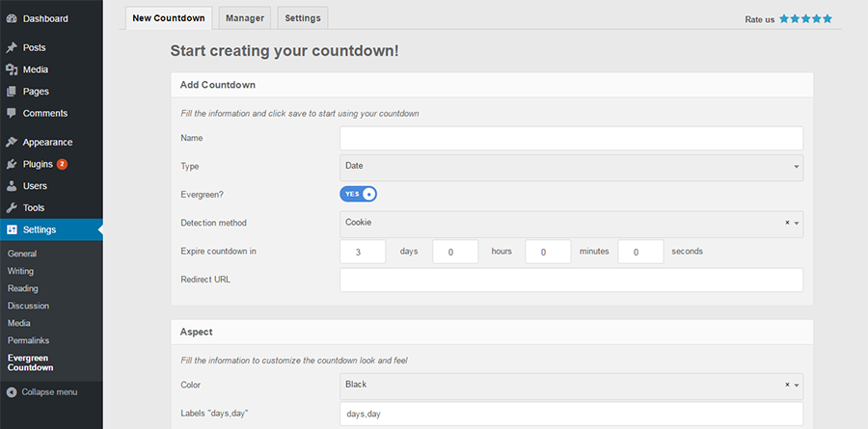Screen dimensions: 868x429
Task: Open the Detection method Cookie dropdown
Action: 571,225
